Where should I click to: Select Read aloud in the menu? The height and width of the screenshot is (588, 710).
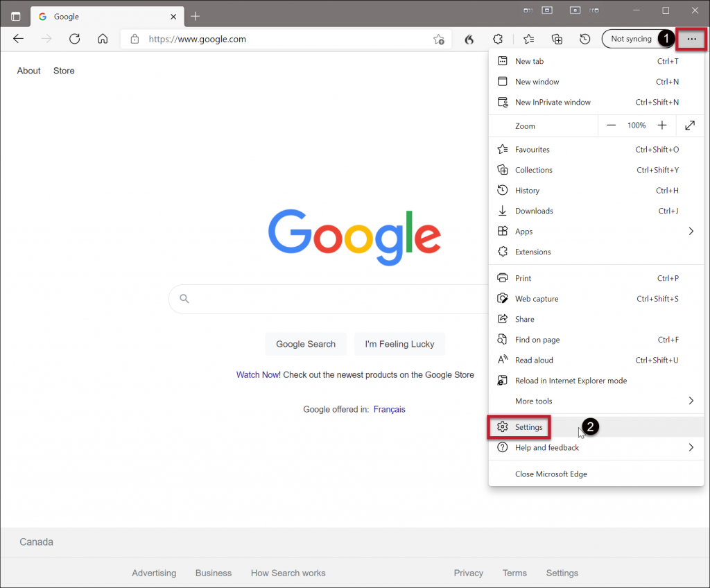coord(596,360)
